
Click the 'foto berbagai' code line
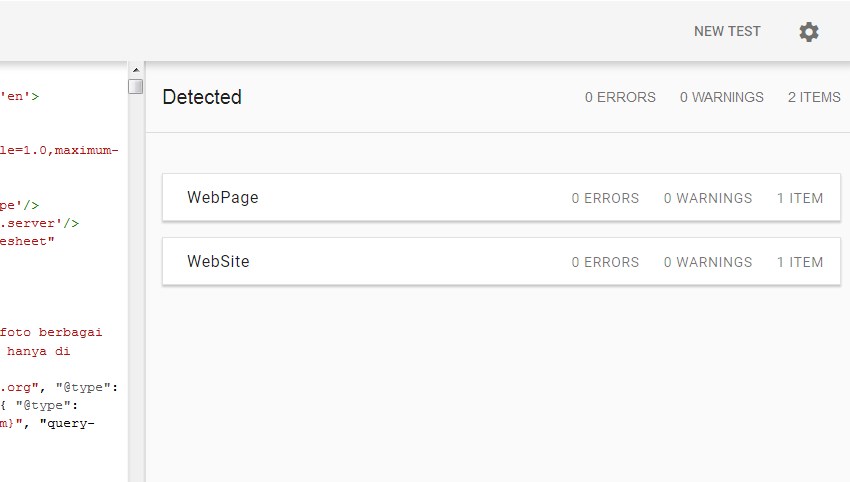51,332
